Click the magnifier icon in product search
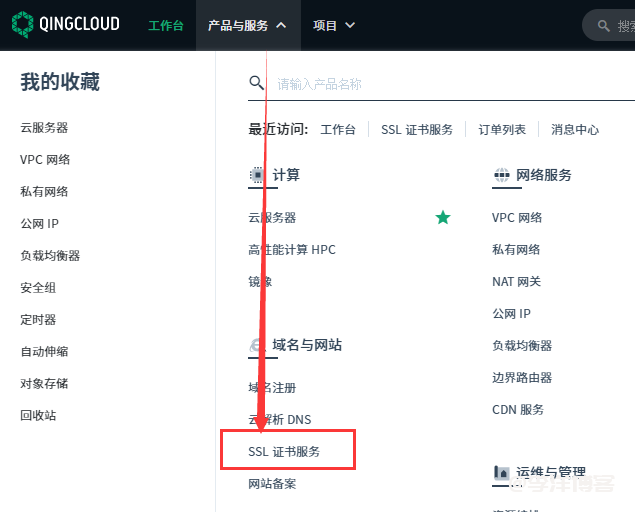 (x=257, y=83)
